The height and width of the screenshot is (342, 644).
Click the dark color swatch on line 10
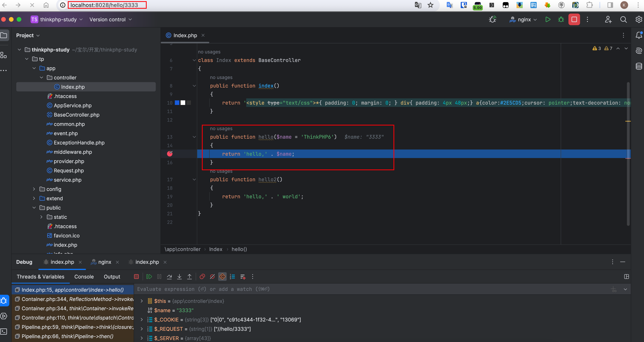tap(189, 102)
